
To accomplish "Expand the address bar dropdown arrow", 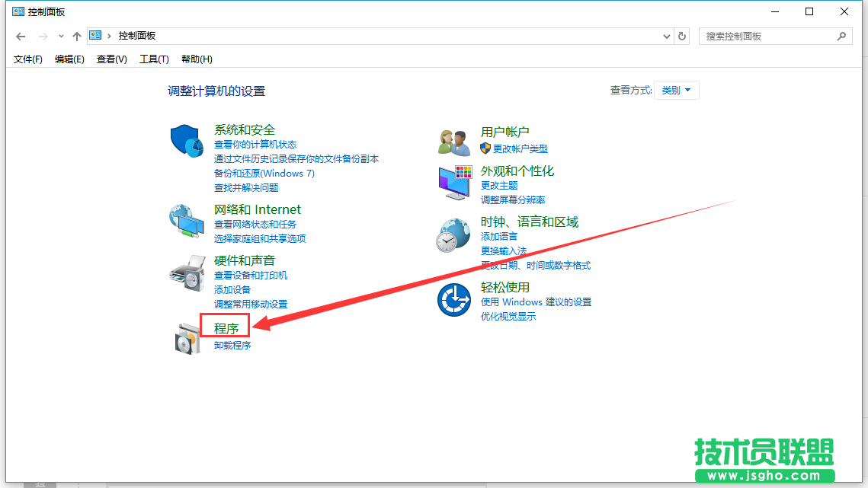I will [x=666, y=36].
